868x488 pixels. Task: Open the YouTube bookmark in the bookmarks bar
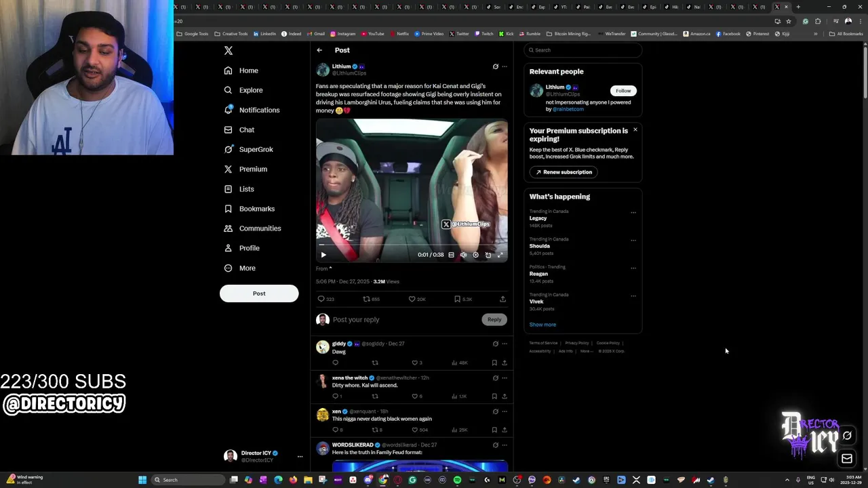(373, 33)
